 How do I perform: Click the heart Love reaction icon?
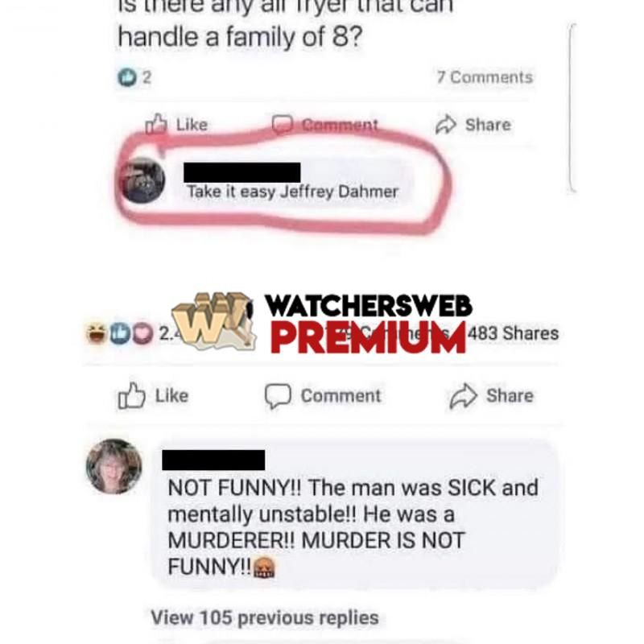(x=142, y=333)
